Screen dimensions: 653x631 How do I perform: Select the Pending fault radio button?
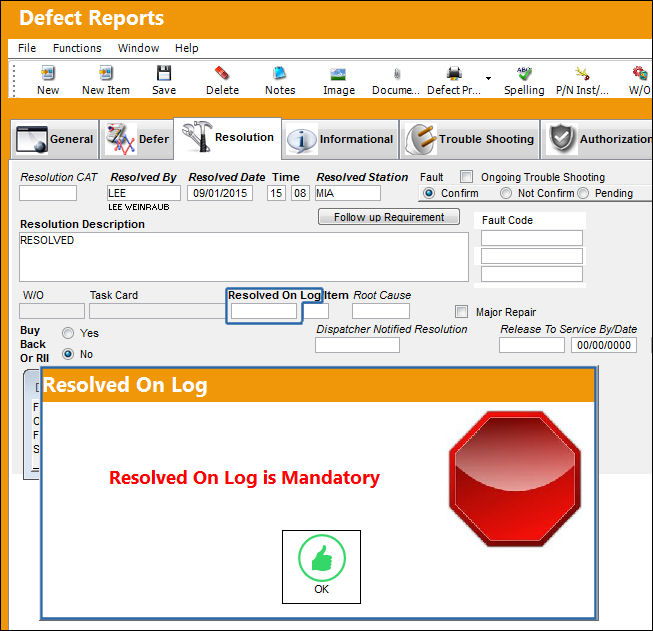tap(583, 193)
